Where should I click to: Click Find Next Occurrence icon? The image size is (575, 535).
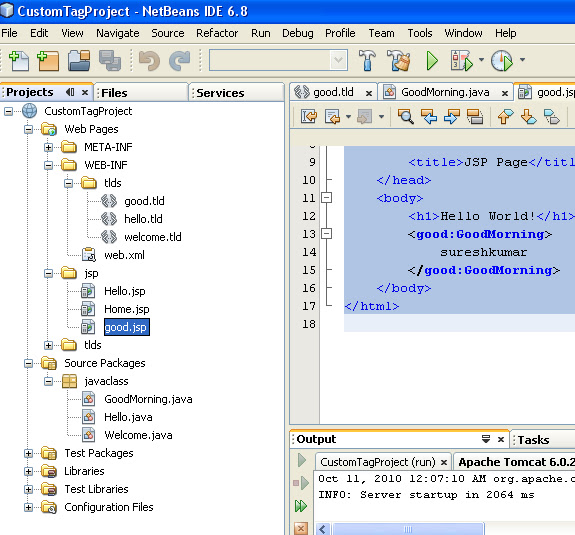pos(452,117)
